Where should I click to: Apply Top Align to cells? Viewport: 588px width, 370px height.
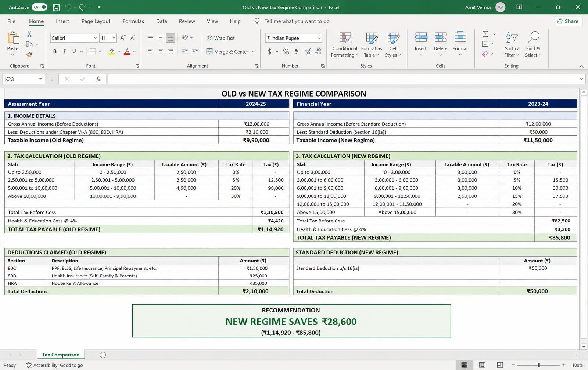pos(150,38)
